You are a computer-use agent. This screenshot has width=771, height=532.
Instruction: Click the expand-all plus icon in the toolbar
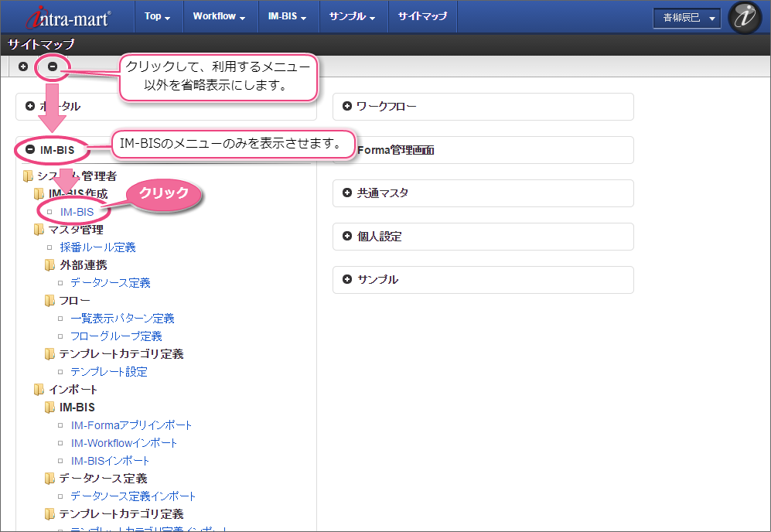(23, 66)
